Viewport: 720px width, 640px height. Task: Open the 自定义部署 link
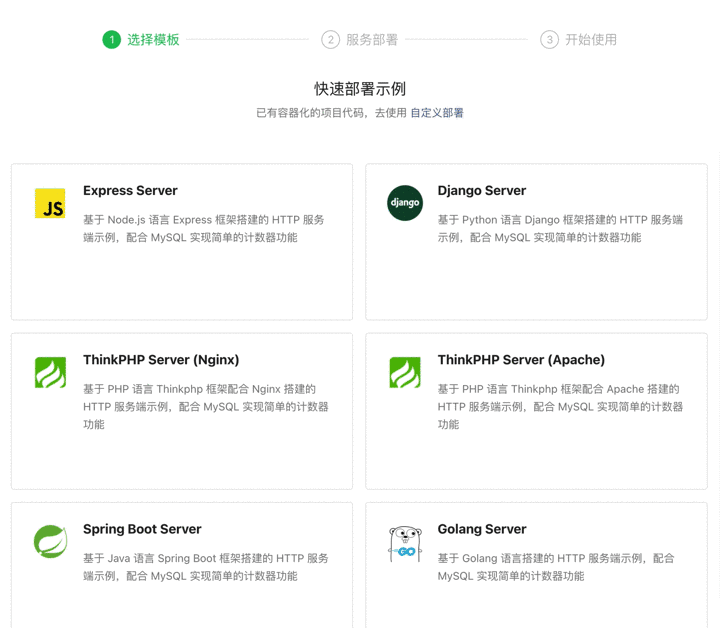coord(437,113)
